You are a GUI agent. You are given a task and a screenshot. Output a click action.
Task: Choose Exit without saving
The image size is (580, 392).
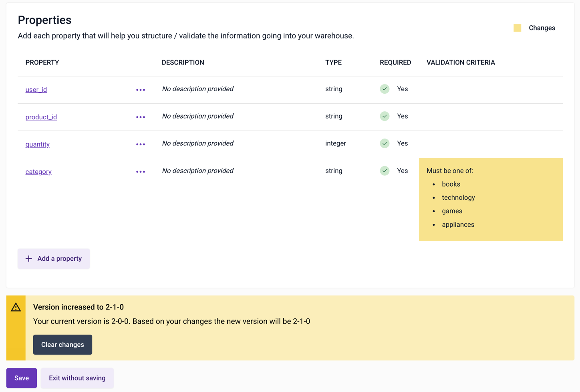click(x=77, y=378)
